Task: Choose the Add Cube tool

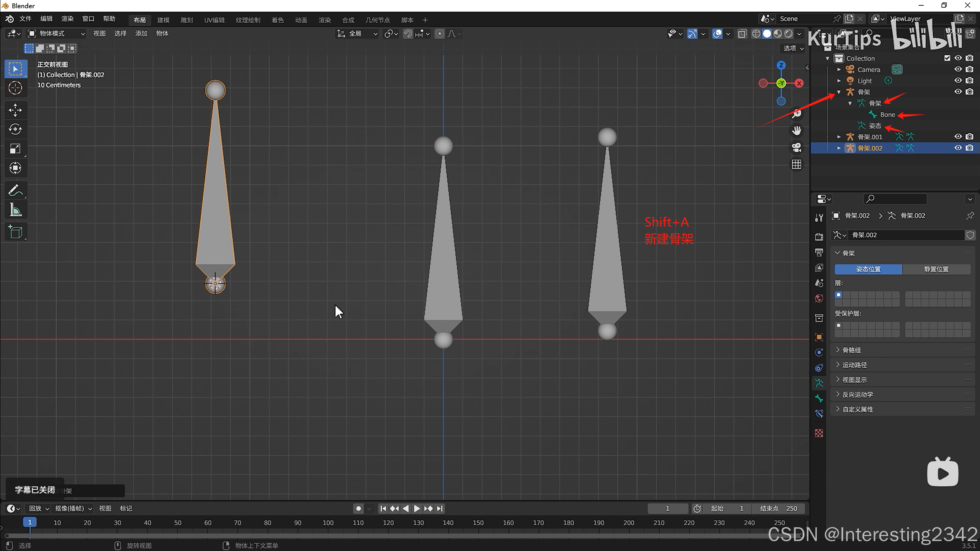Action: click(x=15, y=232)
